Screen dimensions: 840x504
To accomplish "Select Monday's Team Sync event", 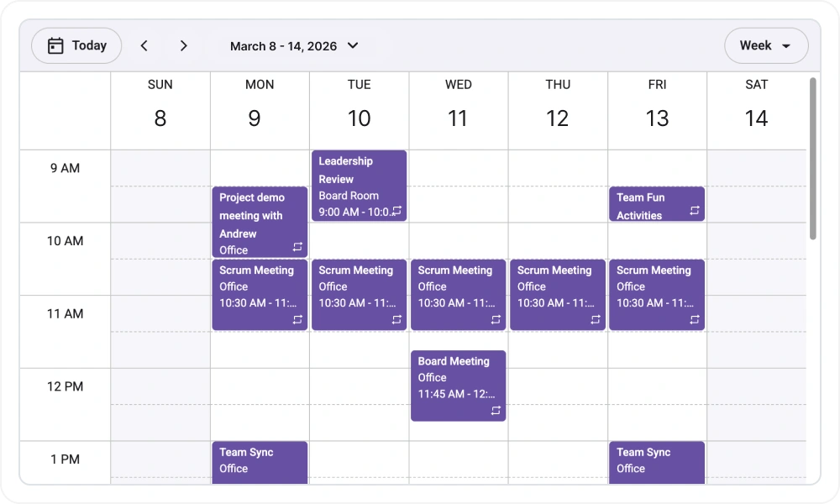I will [x=260, y=460].
